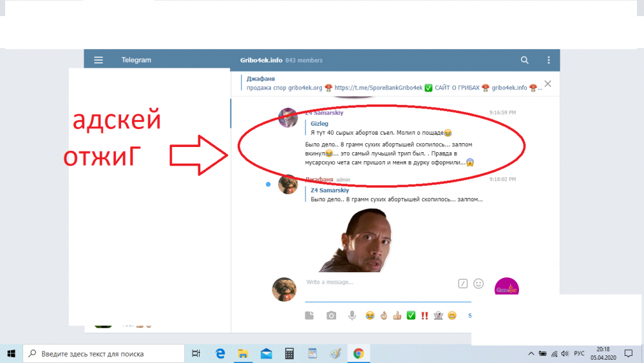
Task: Click the Write a message input field
Action: tap(380, 282)
